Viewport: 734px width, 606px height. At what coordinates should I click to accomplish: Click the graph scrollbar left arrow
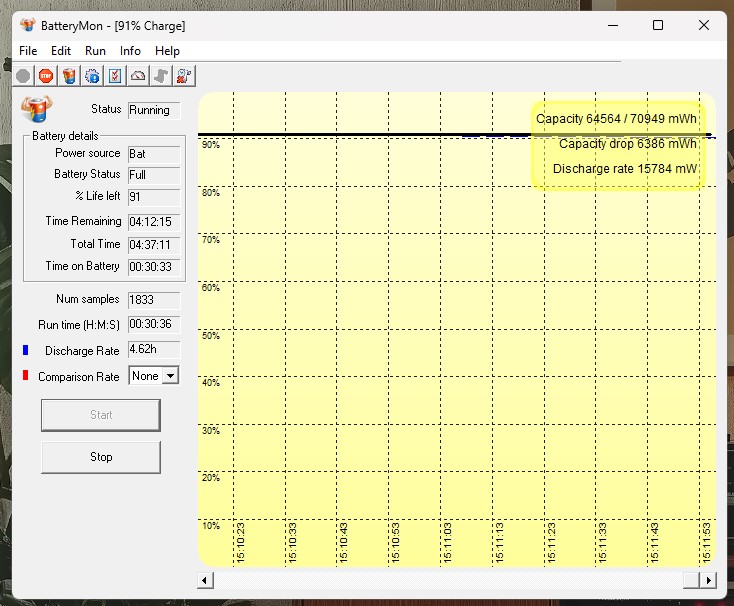pos(205,581)
